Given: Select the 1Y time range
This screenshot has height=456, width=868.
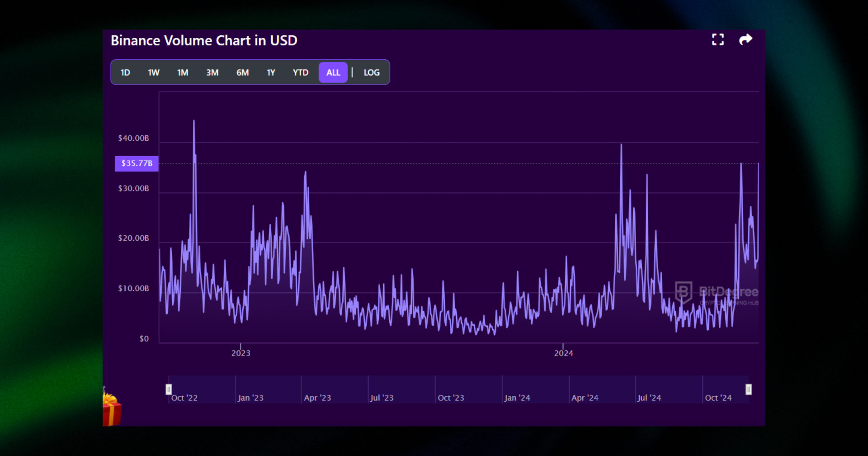Looking at the screenshot, I should click(271, 72).
